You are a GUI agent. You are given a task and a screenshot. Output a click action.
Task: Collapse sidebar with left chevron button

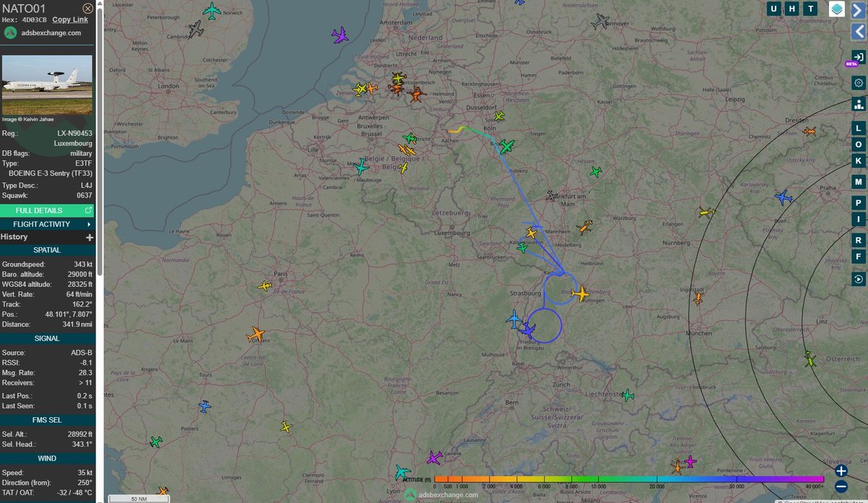[x=859, y=31]
